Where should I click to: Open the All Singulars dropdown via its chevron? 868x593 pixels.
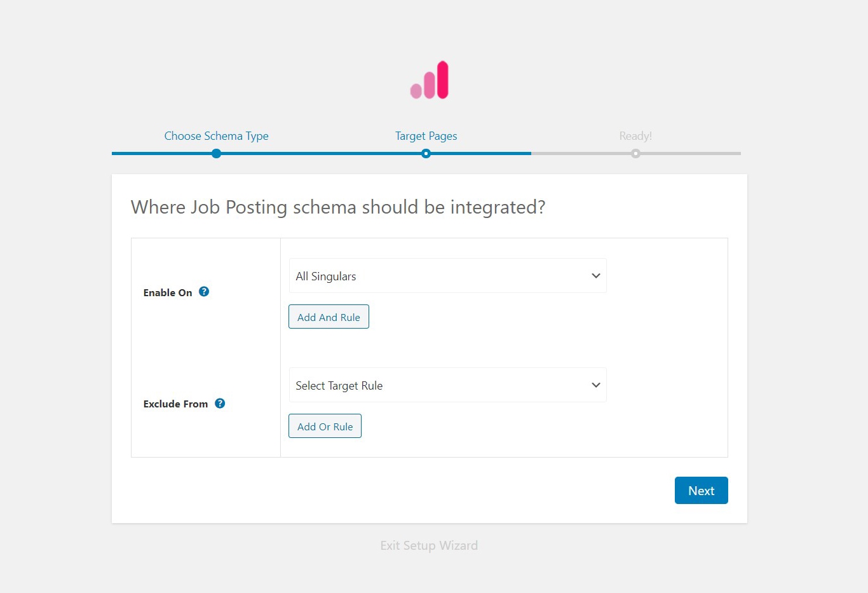coord(595,276)
